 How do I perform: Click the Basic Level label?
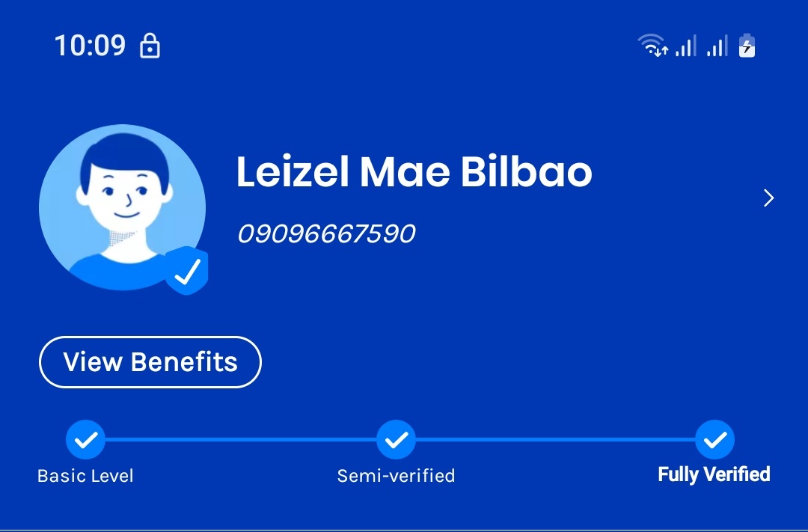click(85, 476)
